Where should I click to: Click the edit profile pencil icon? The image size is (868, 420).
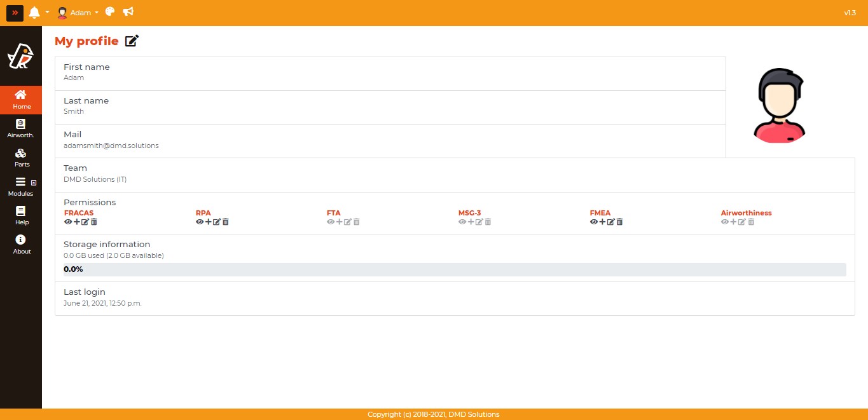pyautogui.click(x=132, y=41)
